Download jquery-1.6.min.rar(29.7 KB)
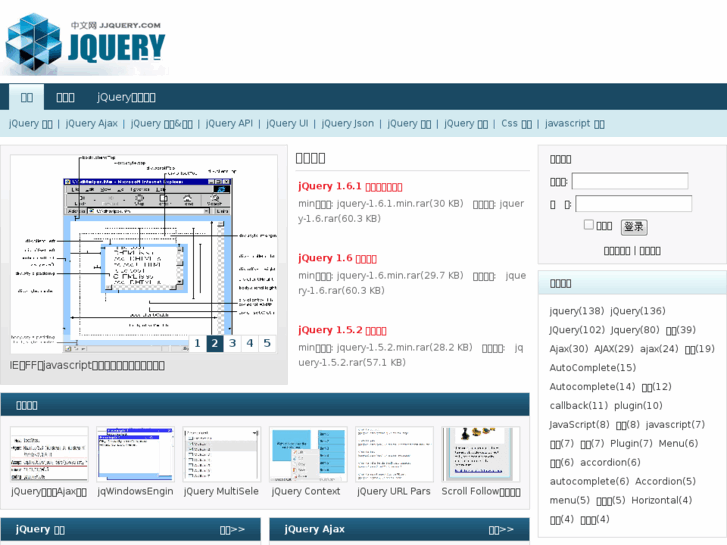727x545 pixels. coord(400,275)
